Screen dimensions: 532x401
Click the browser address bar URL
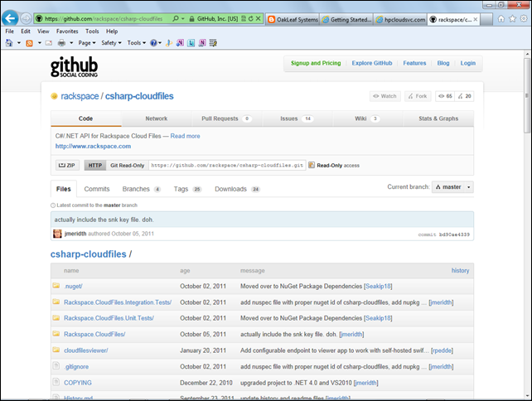point(104,19)
